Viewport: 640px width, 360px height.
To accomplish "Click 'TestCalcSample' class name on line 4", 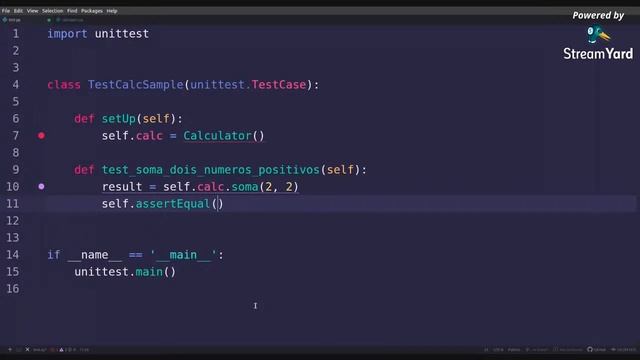I will [x=136, y=84].
